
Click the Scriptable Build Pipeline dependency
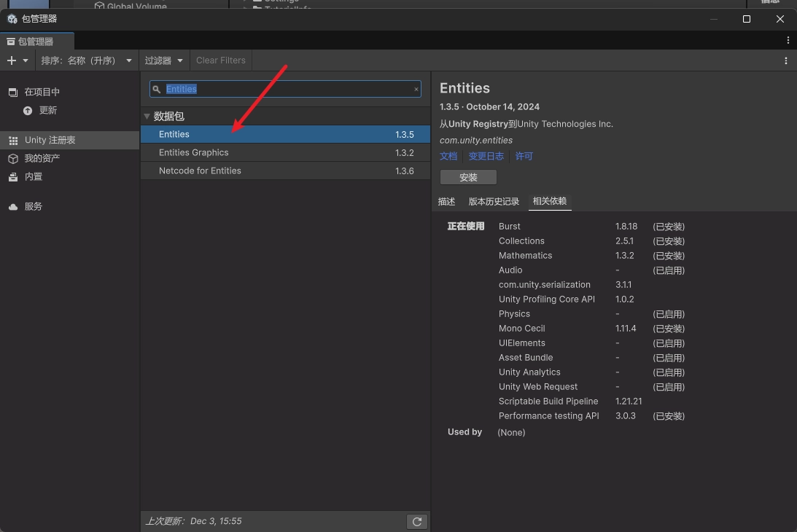[548, 402]
